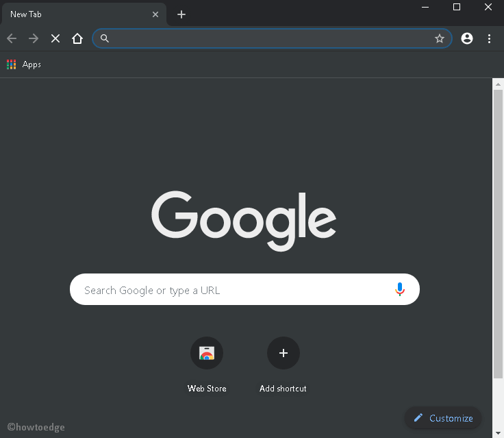The width and height of the screenshot is (504, 438).
Task: Stop loading the page
Action: (55, 38)
